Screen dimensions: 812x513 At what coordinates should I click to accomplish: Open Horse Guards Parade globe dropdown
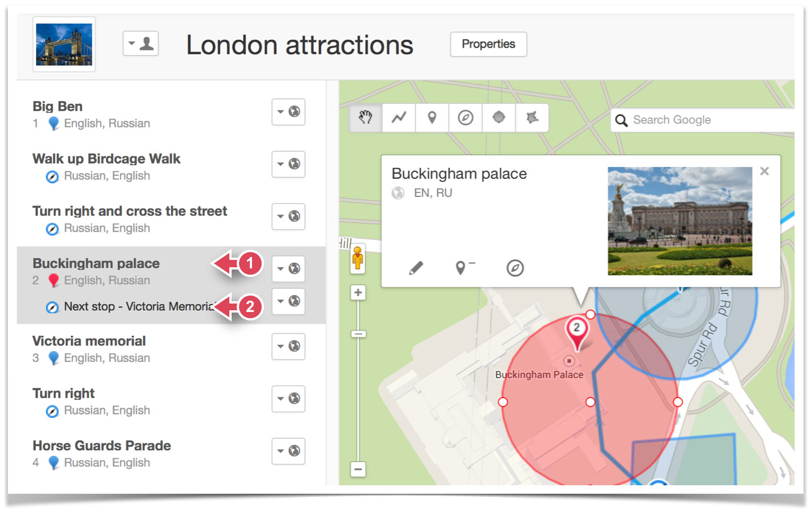tap(288, 451)
